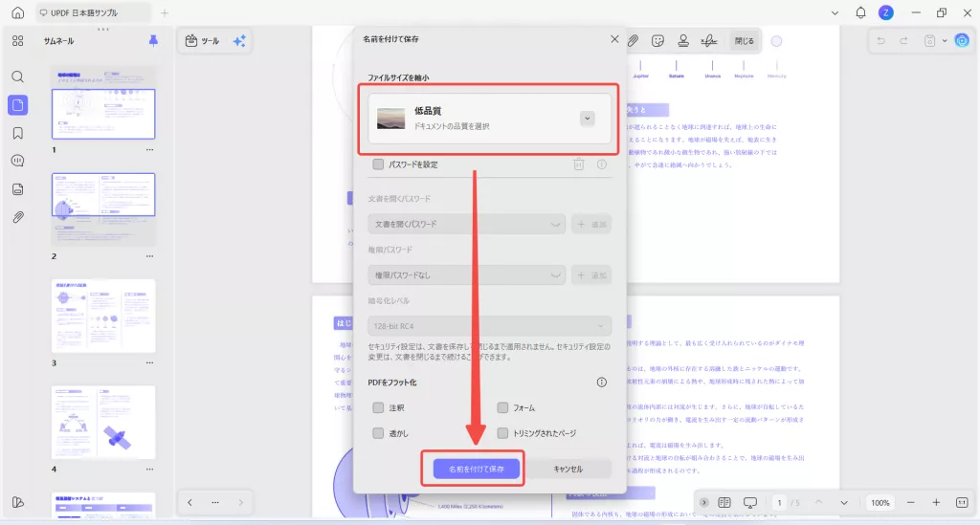Open the 文書を開くパスワード dropdown

[x=467, y=224]
